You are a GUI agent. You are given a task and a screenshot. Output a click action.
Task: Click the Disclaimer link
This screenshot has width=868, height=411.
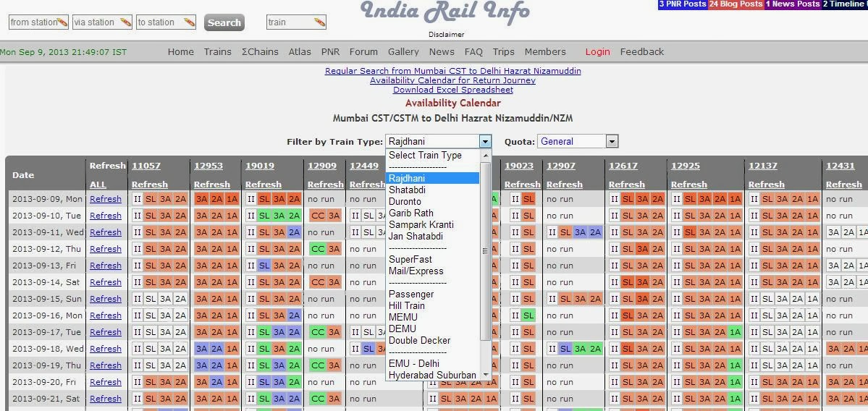(x=446, y=34)
